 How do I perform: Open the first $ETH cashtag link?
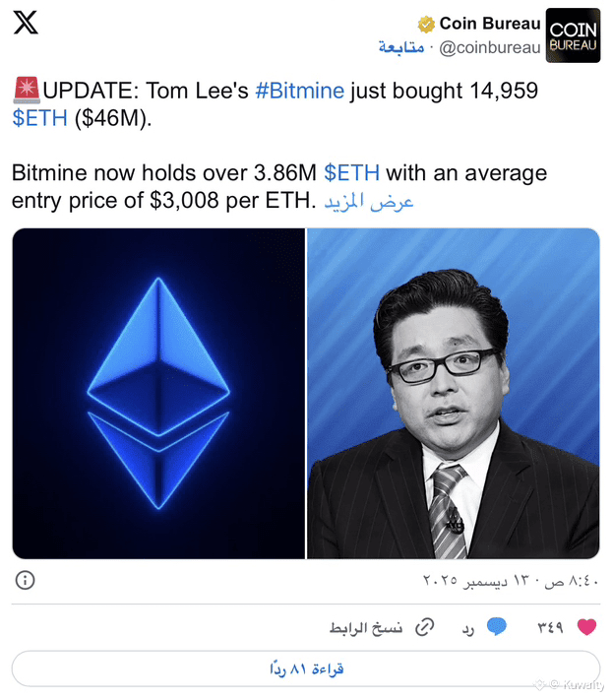[x=40, y=118]
